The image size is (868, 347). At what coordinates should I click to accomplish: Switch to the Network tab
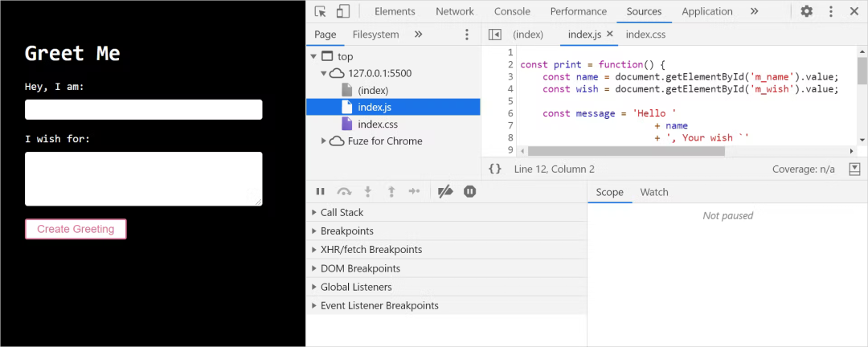pos(454,11)
